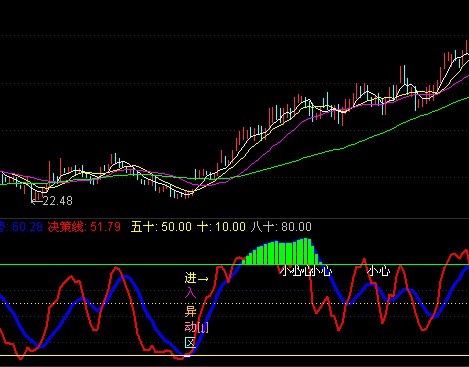Select the 五十 50.00 indicator label
This screenshot has height=367, width=469.
click(161, 227)
